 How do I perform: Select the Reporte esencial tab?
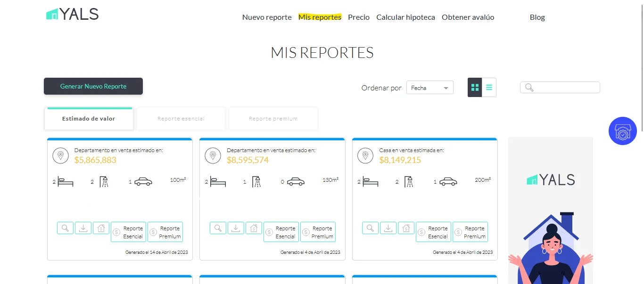pyautogui.click(x=181, y=119)
